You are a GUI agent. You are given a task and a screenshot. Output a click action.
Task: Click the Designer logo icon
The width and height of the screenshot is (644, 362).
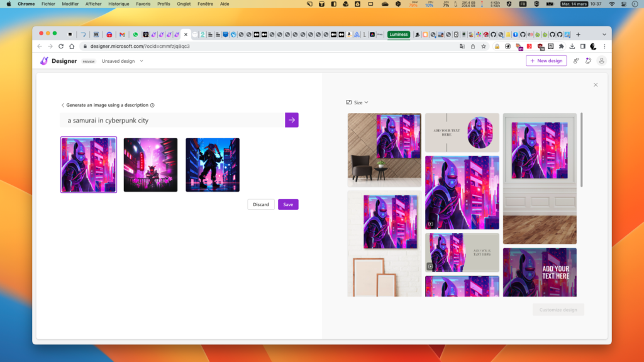point(44,61)
